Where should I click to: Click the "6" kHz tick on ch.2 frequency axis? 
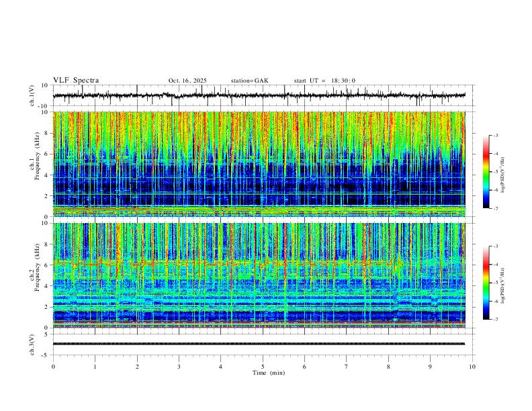click(46, 265)
